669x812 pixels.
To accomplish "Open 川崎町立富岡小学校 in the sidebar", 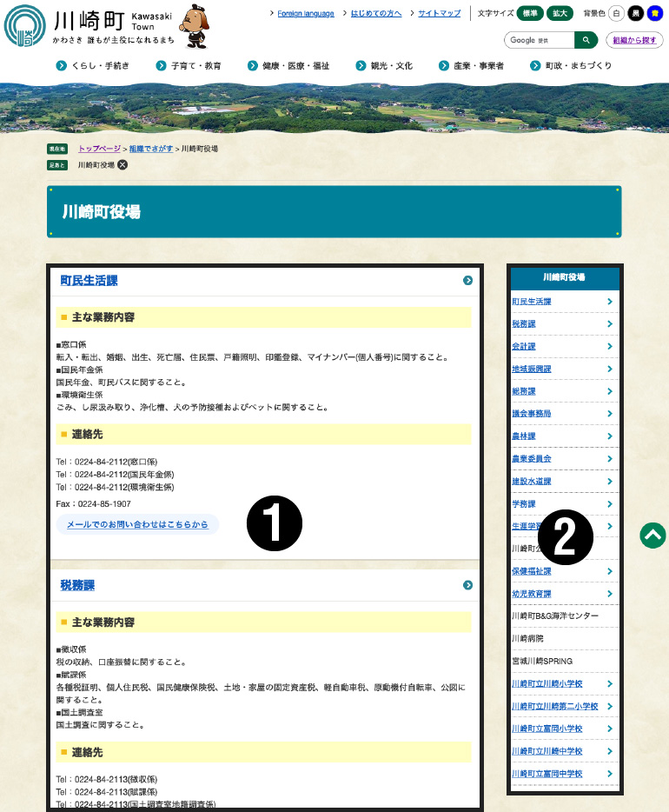I will (546, 729).
